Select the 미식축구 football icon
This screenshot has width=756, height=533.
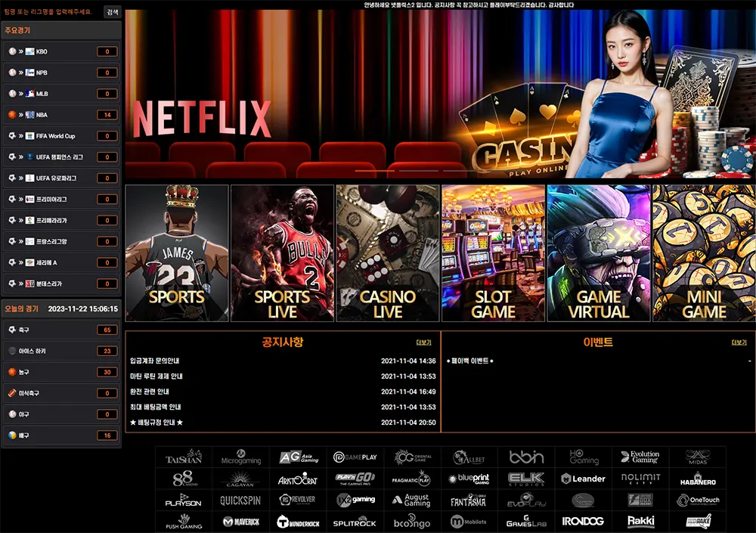pyautogui.click(x=12, y=393)
